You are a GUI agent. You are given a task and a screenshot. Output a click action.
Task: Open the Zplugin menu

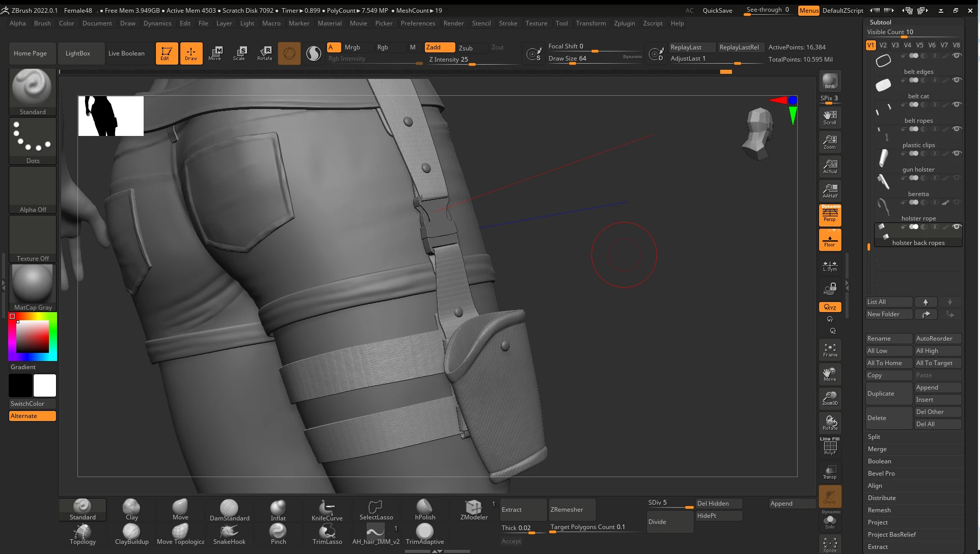(624, 23)
